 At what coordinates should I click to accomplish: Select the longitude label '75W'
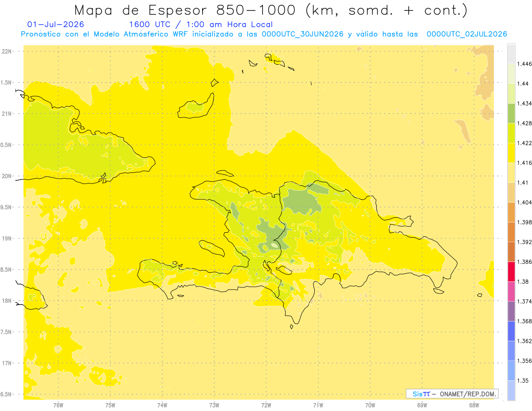[x=110, y=405]
